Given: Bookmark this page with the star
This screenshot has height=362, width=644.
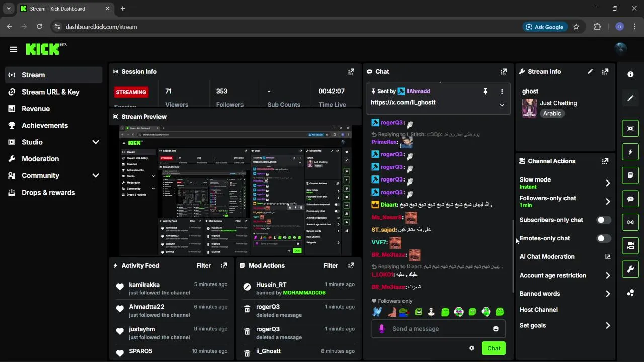Looking at the screenshot, I should (x=576, y=27).
